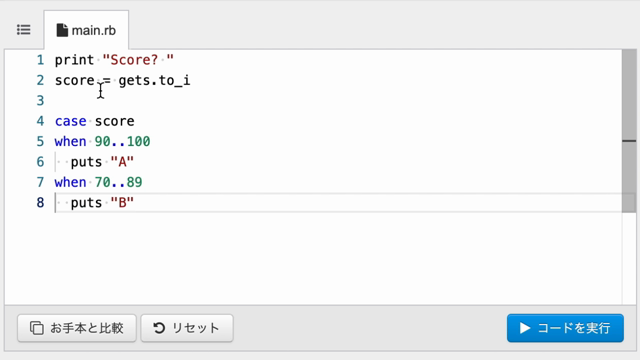This screenshot has height=360, width=640.
Task: Click the case keyword on line 4
Action: [x=71, y=121]
